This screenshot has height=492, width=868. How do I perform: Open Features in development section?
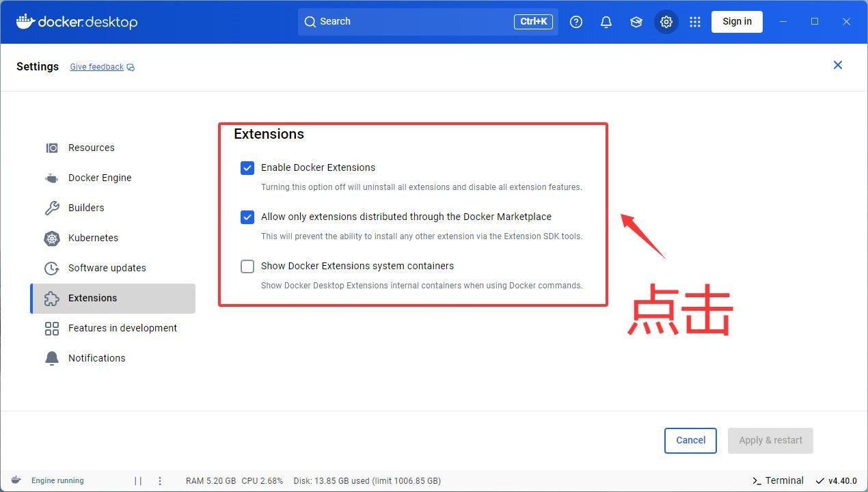122,328
